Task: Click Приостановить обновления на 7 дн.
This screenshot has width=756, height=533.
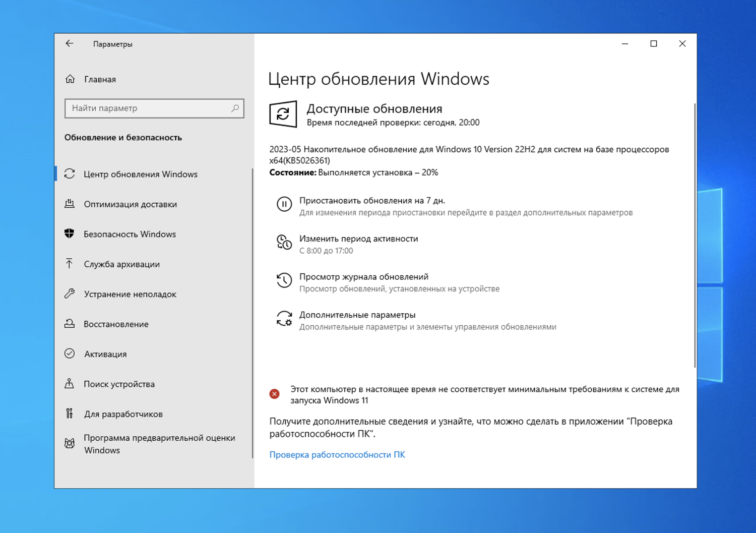Action: coord(372,201)
